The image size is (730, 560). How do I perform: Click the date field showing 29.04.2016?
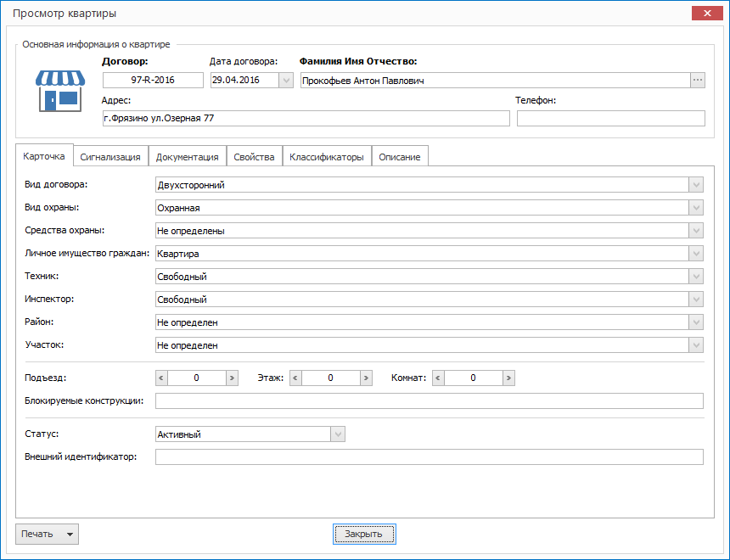pyautogui.click(x=244, y=80)
